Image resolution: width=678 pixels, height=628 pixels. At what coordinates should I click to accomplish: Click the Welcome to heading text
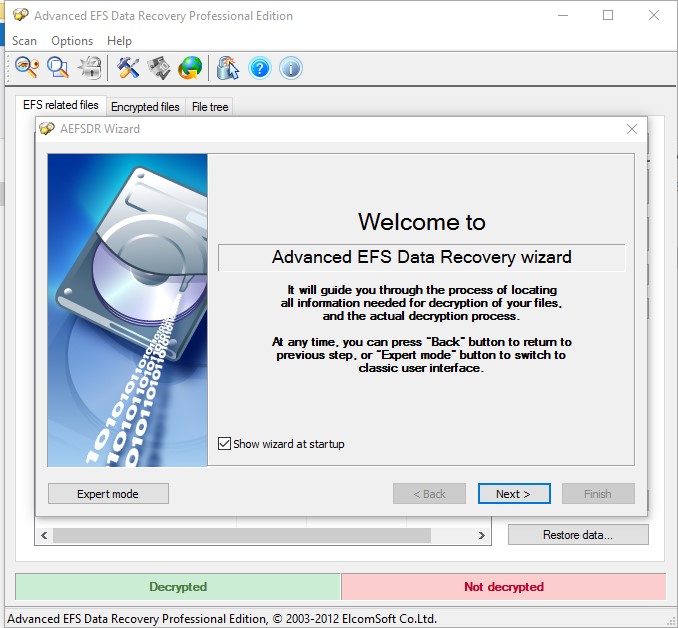[422, 221]
